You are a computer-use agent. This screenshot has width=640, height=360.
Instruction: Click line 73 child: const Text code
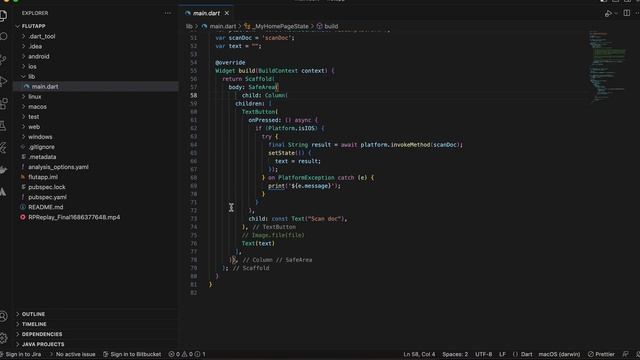pyautogui.click(x=298, y=219)
